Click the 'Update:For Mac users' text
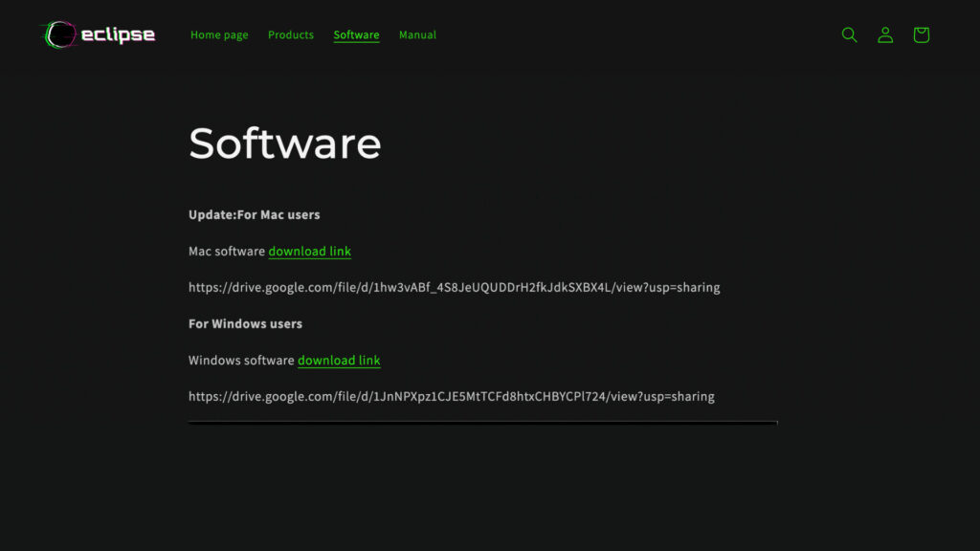This screenshot has width=980, height=551. [x=255, y=215]
